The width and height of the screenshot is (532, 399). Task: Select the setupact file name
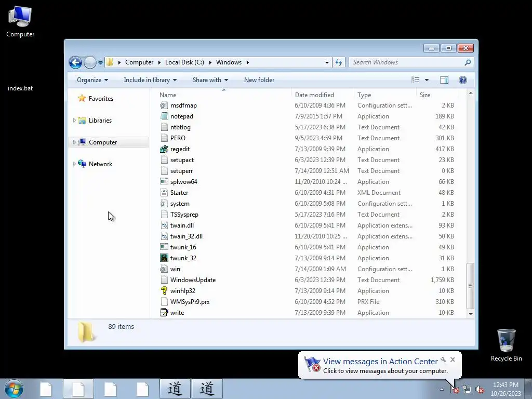point(182,160)
